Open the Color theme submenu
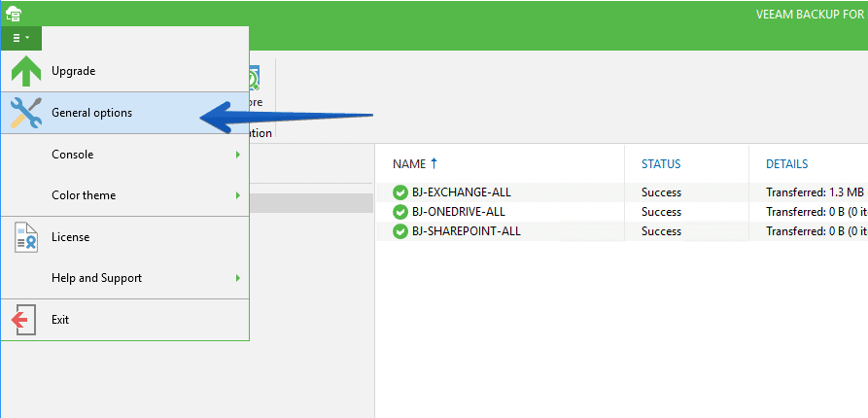 [124, 195]
